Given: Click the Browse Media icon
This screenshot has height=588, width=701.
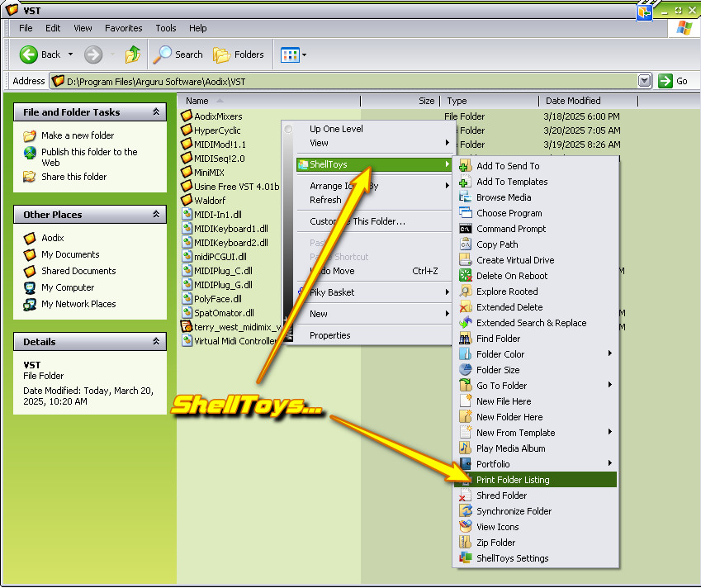Looking at the screenshot, I should click(x=466, y=197).
